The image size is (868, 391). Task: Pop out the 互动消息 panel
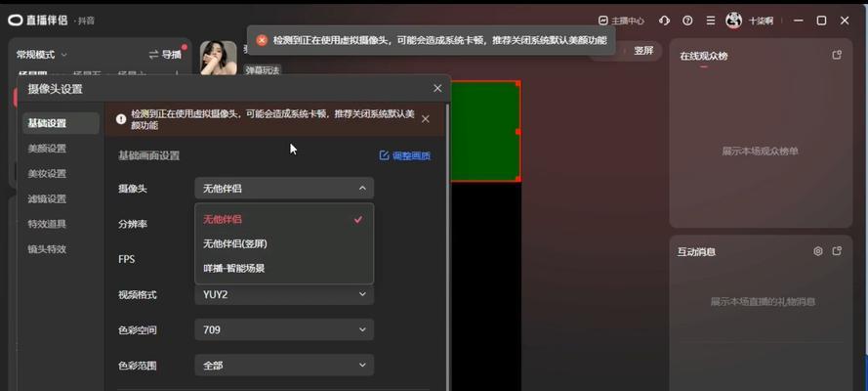click(837, 251)
